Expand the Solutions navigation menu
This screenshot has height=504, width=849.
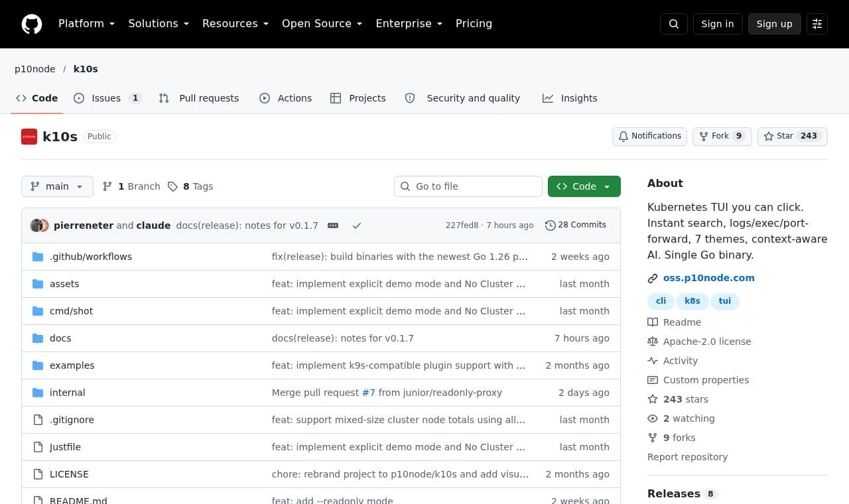coord(159,24)
